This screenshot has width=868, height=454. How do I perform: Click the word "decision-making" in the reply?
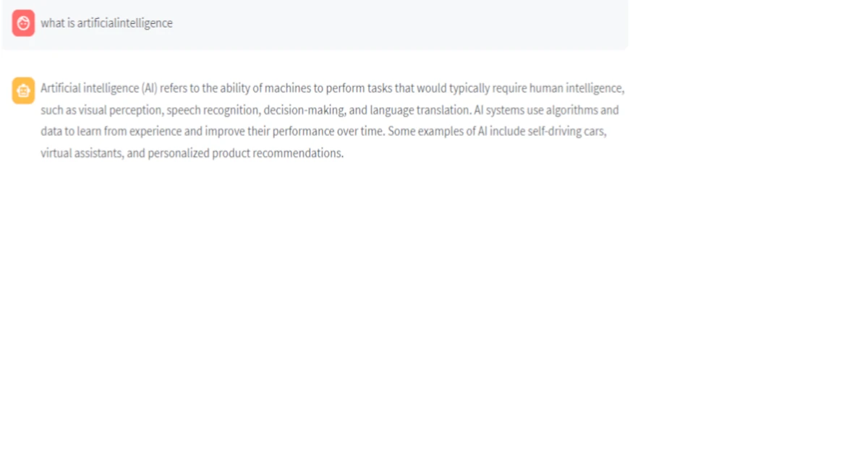click(302, 111)
